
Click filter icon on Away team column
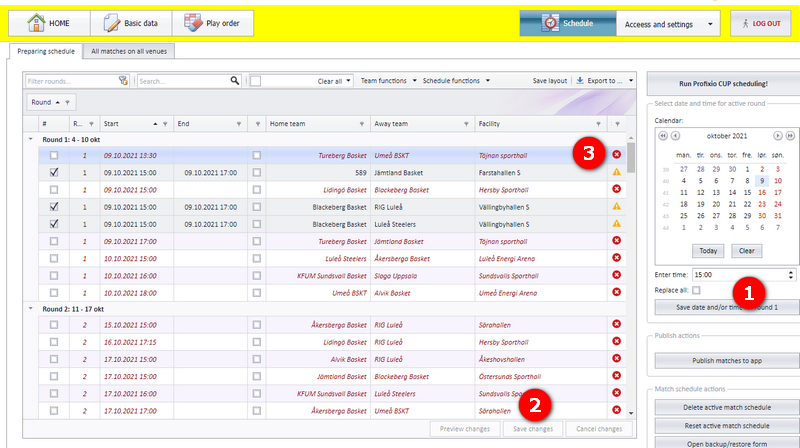tap(466, 124)
